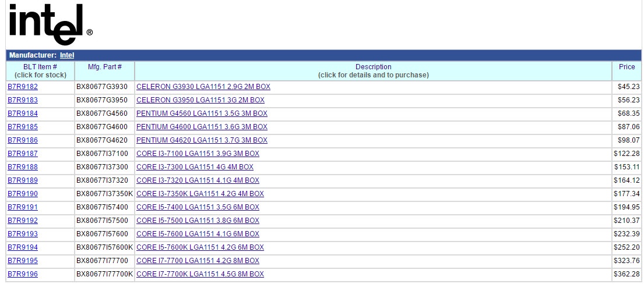This screenshot has height=291, width=644.
Task: View details for Celeron G3930 processor
Action: (x=203, y=87)
